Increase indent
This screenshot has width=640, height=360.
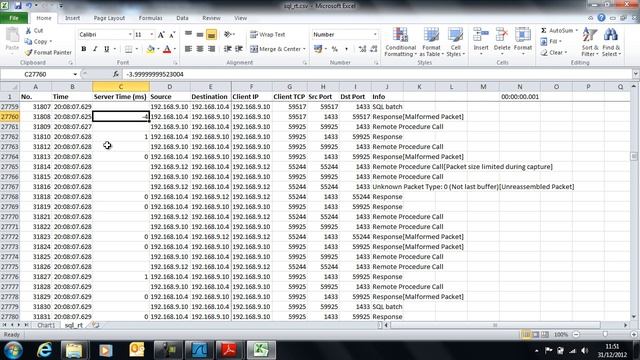(239, 49)
